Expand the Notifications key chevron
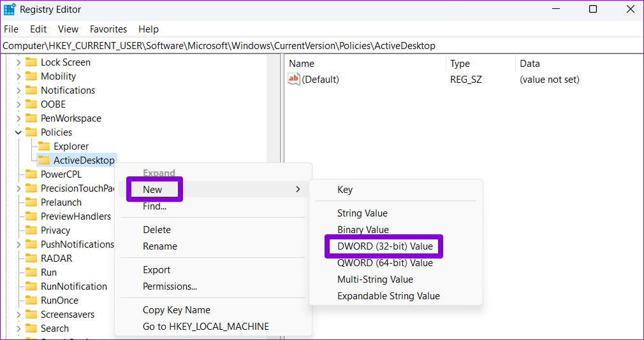 [x=18, y=90]
